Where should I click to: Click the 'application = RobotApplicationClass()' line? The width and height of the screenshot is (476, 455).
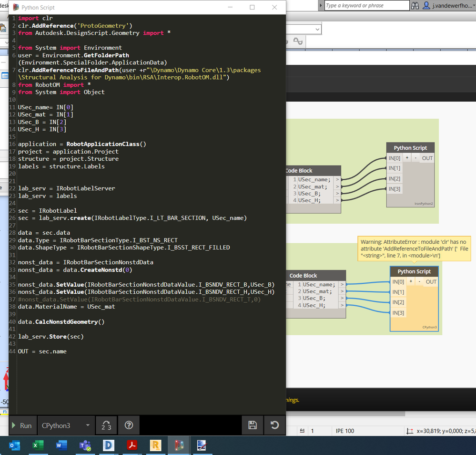click(82, 144)
